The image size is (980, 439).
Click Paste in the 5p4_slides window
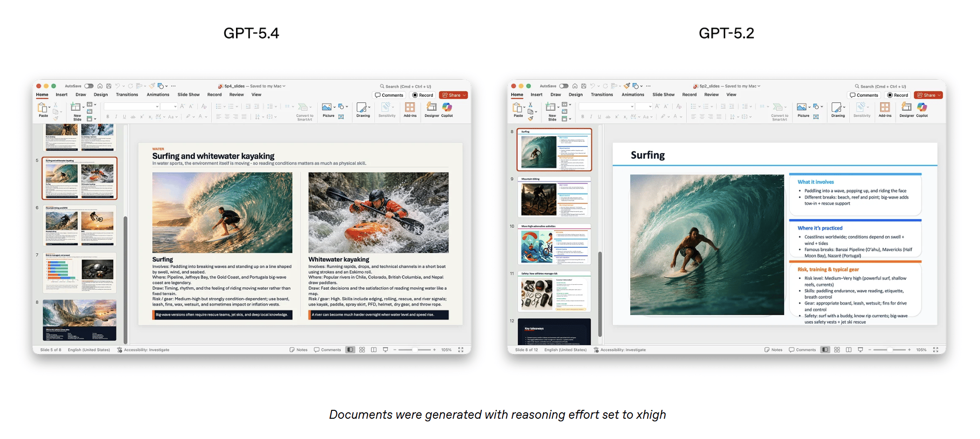(43, 110)
